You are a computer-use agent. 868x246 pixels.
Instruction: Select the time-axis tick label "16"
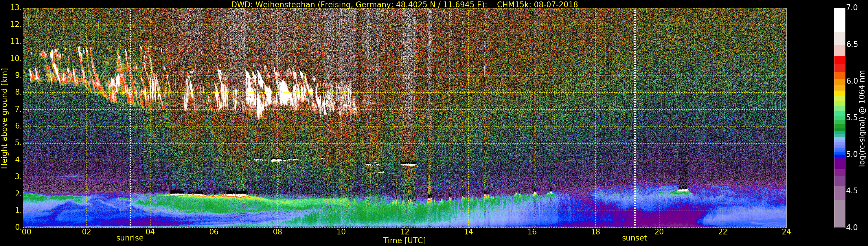pyautogui.click(x=532, y=232)
